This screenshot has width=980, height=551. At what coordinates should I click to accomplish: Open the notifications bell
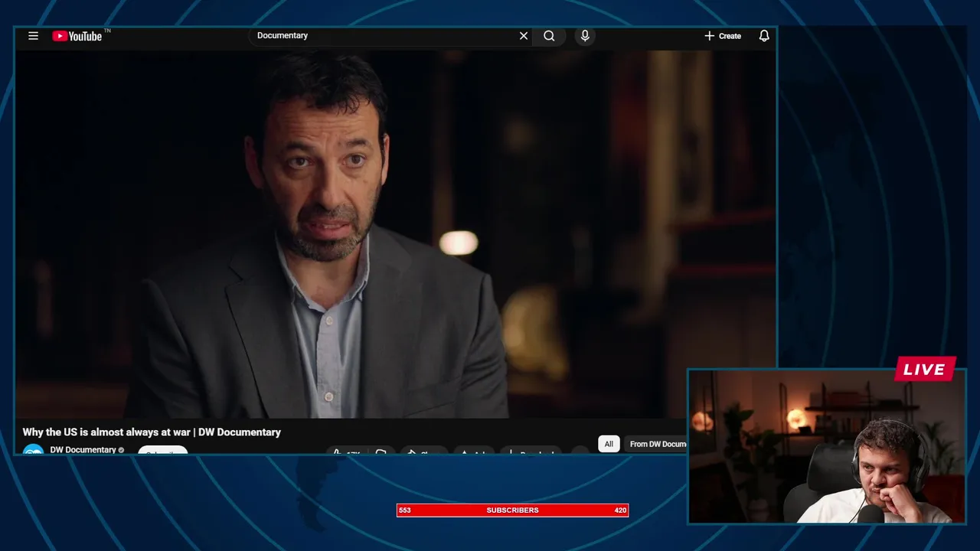[x=764, y=36]
